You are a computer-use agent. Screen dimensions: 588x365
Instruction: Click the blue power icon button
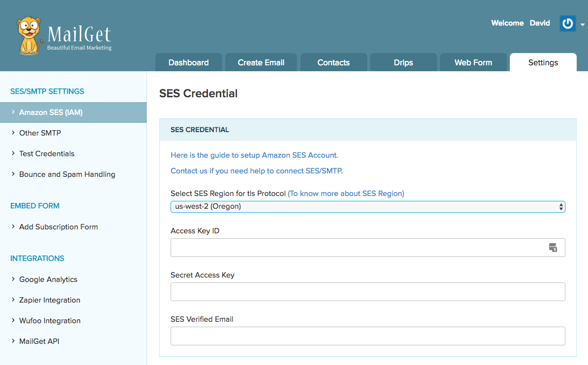coord(567,24)
